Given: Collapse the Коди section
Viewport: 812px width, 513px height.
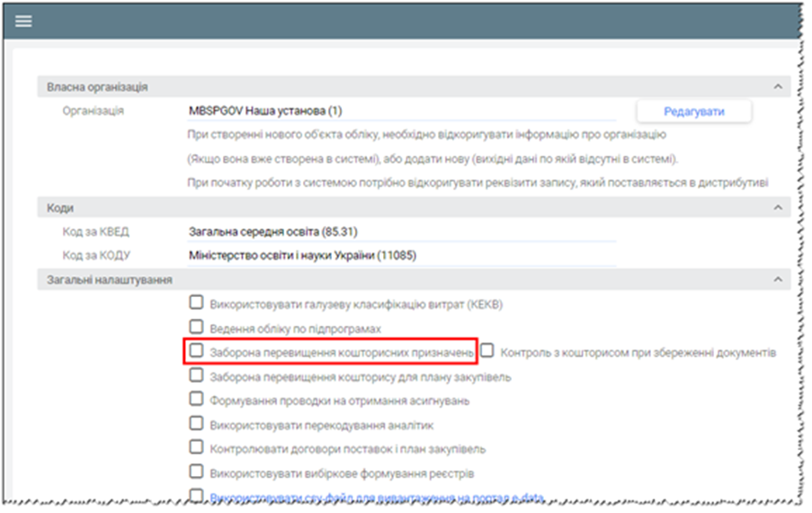Looking at the screenshot, I should coord(777,208).
